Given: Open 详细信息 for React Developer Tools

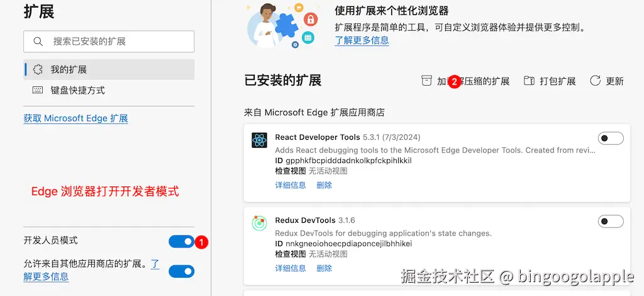Looking at the screenshot, I should (x=291, y=185).
